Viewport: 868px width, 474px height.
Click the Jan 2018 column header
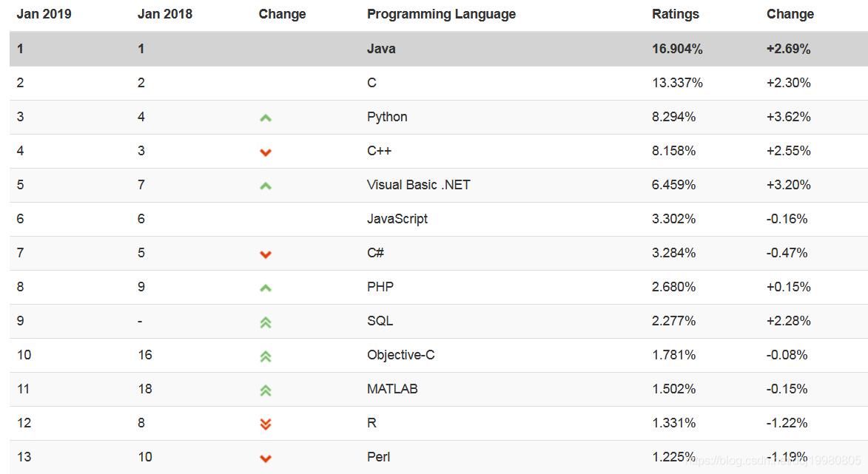[164, 13]
